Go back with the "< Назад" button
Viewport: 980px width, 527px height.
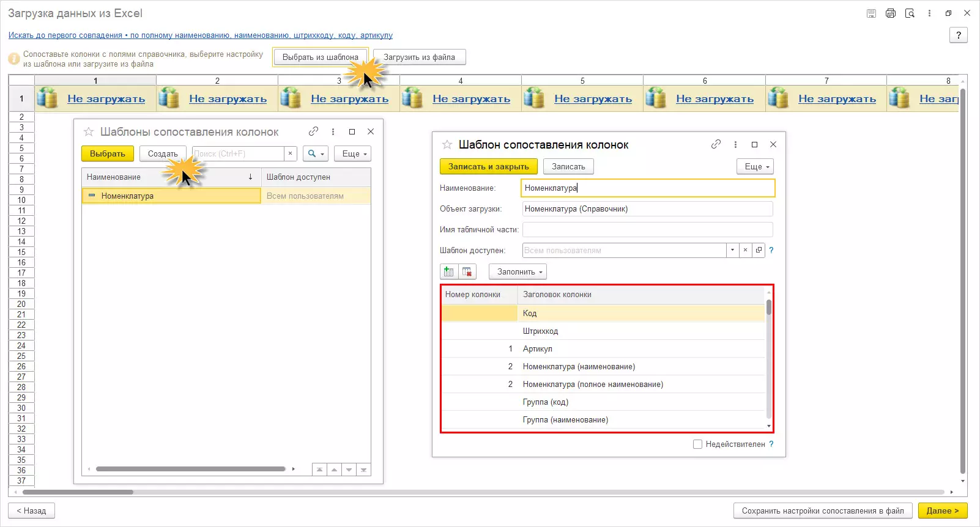point(31,510)
